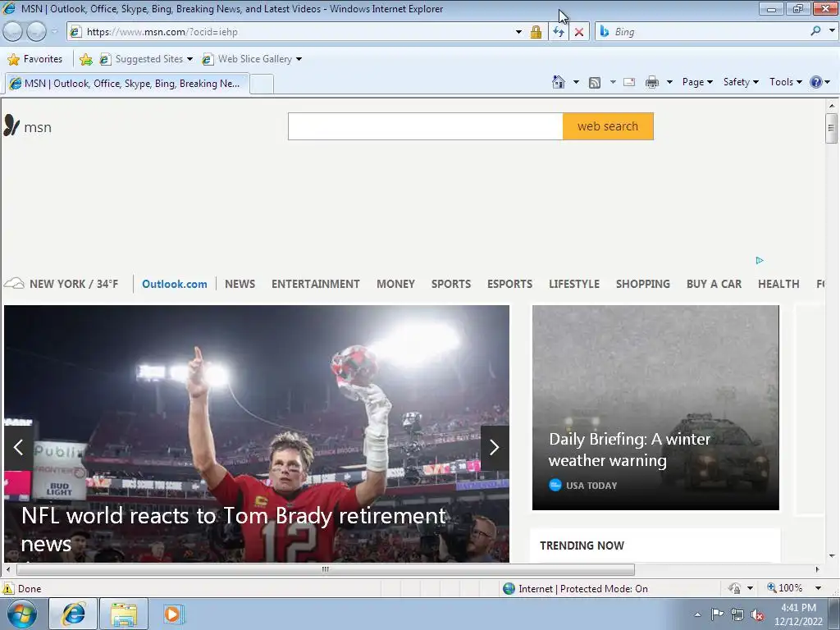Screen dimensions: 840x630
Task: Click the Windows Start orb
Action: 22,614
